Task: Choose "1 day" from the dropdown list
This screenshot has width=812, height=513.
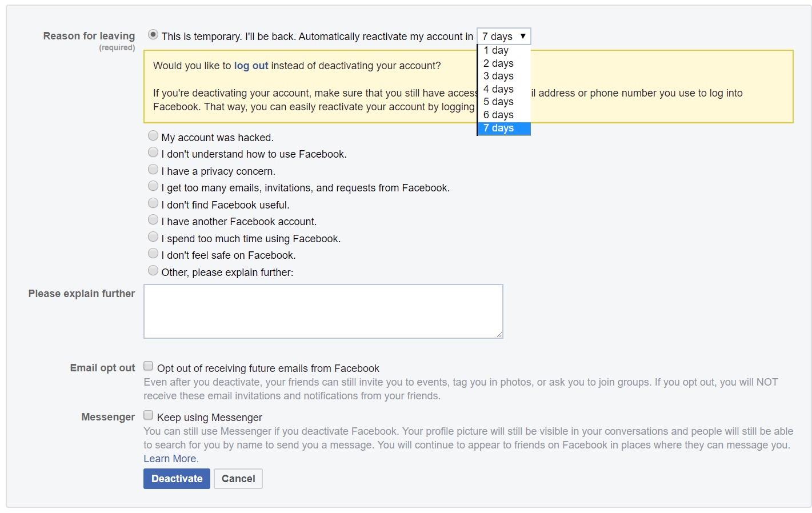Action: click(496, 50)
